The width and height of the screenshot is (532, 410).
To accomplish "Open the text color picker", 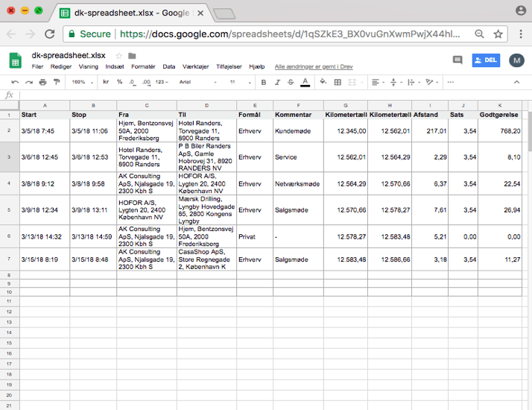I will pyautogui.click(x=305, y=82).
